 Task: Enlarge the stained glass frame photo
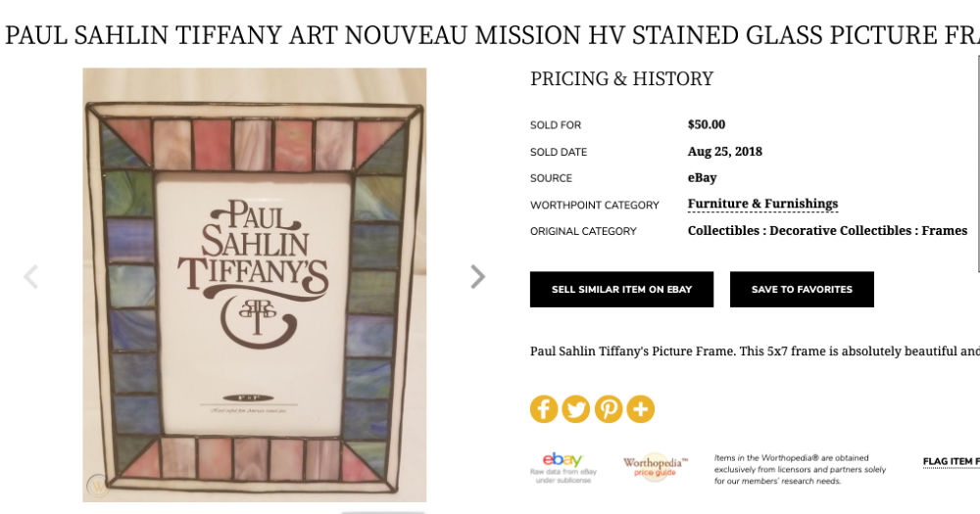click(254, 284)
